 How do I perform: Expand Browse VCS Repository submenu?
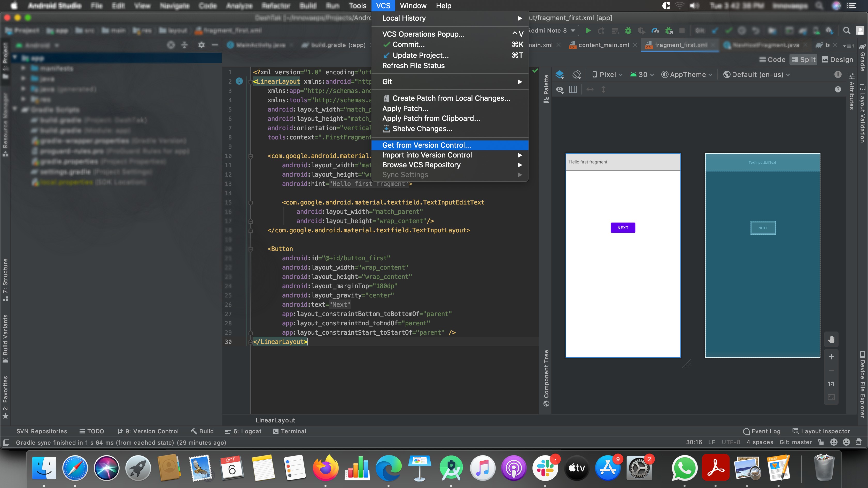450,165
